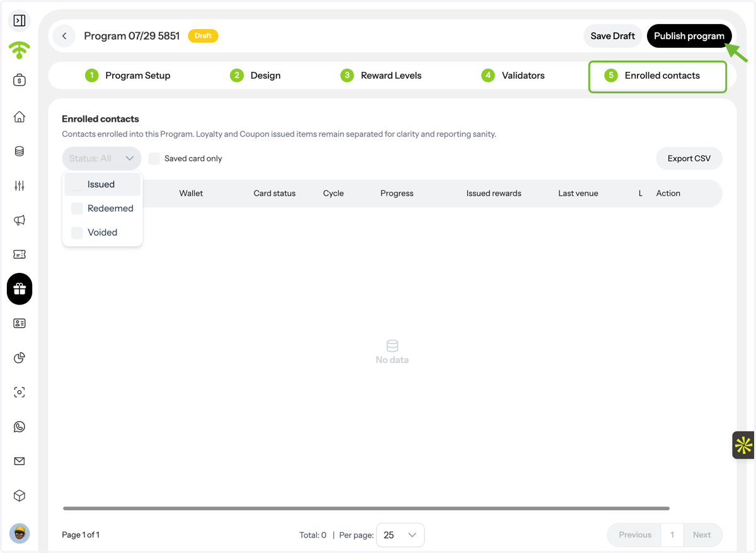This screenshot has width=756, height=553.
Task: Export contacts with Export CSV button
Action: [x=689, y=158]
